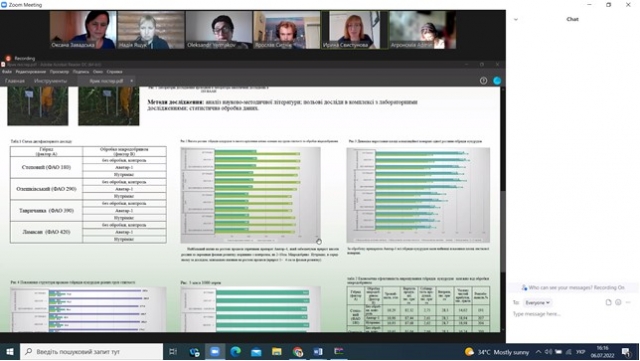The height and width of the screenshot is (361, 640).
Task: Show hidden system tray icons
Action: pyautogui.click(x=539, y=352)
